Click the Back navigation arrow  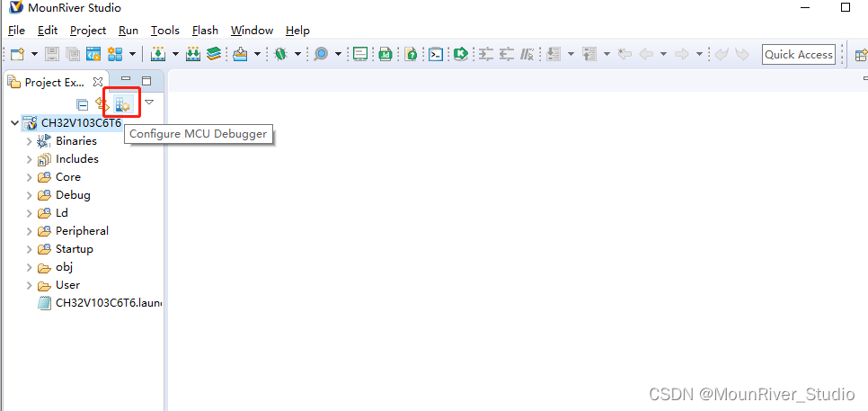(646, 54)
